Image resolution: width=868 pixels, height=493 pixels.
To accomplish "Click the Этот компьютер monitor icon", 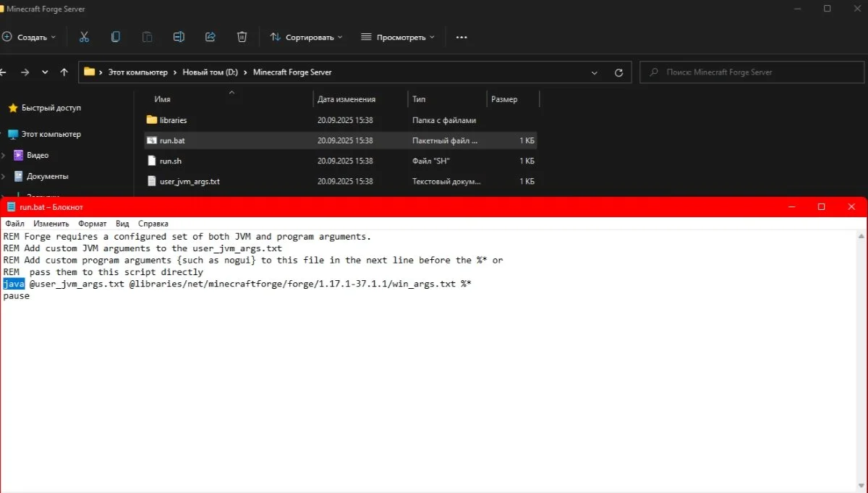I will (12, 134).
